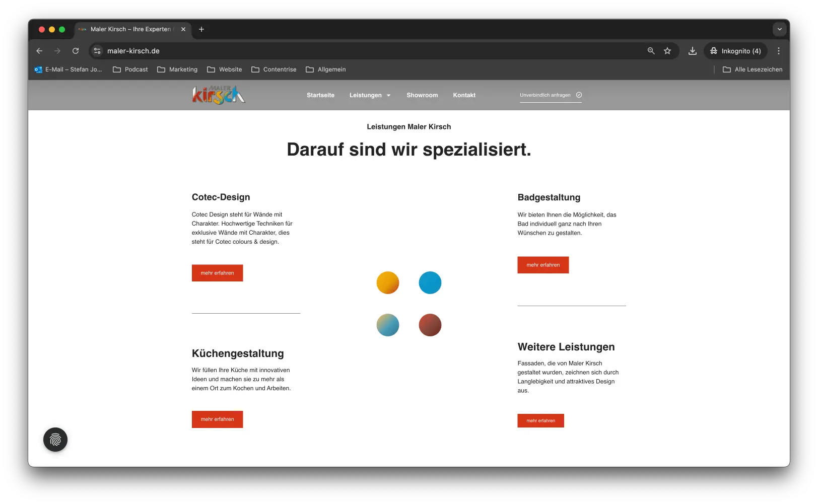Navigate to Showroom in site menu
Viewport: 818px width, 504px height.
tap(422, 95)
